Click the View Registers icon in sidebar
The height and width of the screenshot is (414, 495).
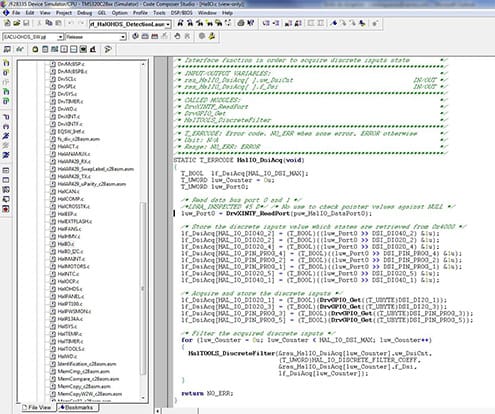coord(6,171)
